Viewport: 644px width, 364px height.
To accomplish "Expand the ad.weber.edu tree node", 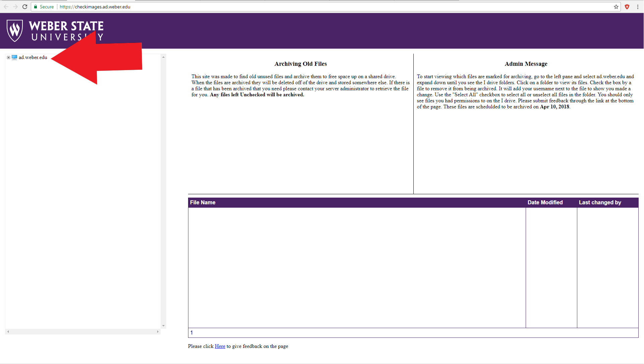I will (8, 57).
